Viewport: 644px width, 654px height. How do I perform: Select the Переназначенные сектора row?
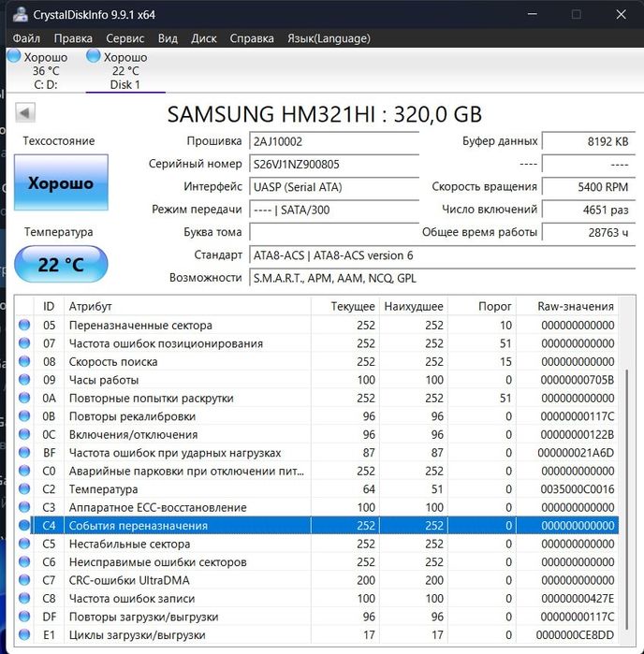[316, 325]
